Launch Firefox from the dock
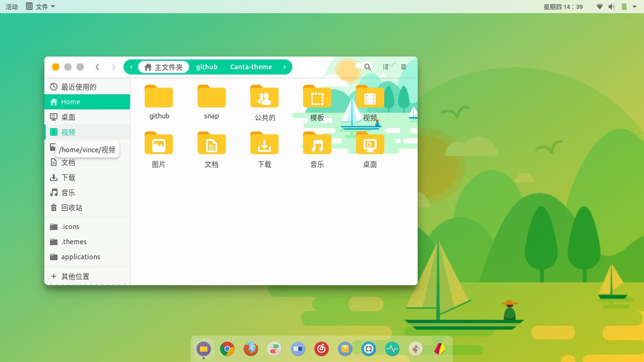The image size is (644, 362). pyautogui.click(x=251, y=349)
